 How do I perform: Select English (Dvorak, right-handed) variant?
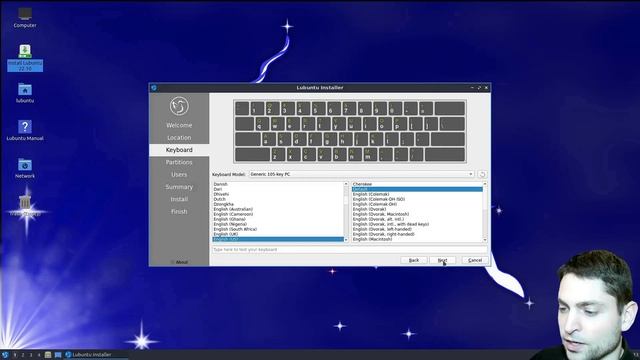pyautogui.click(x=384, y=234)
